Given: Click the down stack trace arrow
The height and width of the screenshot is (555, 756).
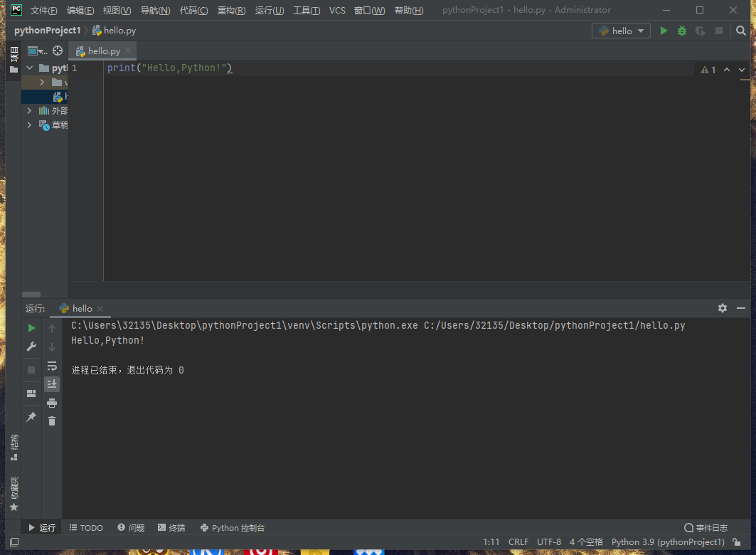Looking at the screenshot, I should [52, 347].
